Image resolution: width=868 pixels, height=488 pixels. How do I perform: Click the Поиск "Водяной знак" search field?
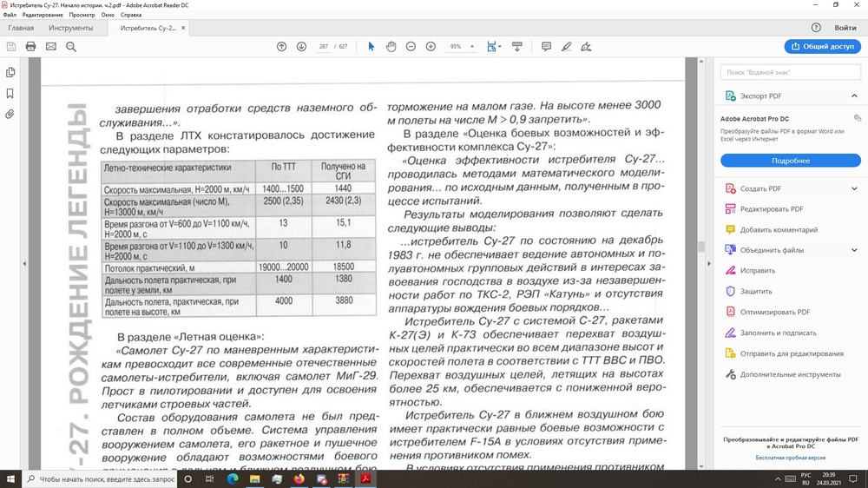pos(791,72)
